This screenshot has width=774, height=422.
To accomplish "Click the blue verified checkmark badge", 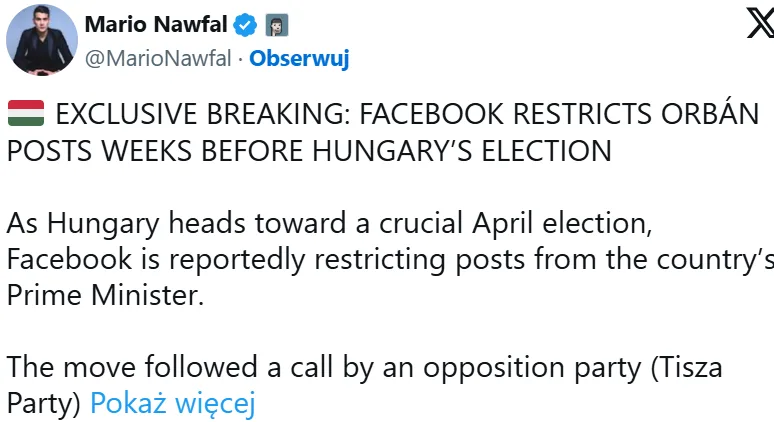I will coord(245,22).
